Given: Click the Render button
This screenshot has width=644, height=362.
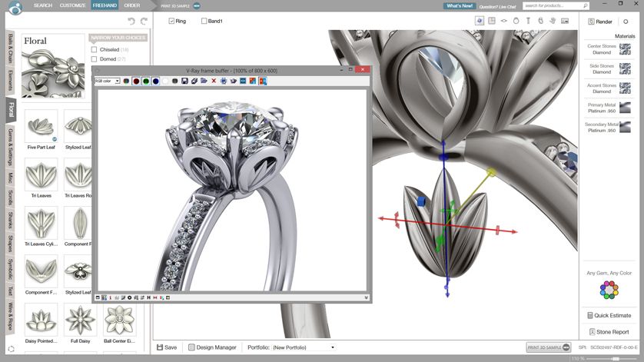Looking at the screenshot, I should click(599, 22).
